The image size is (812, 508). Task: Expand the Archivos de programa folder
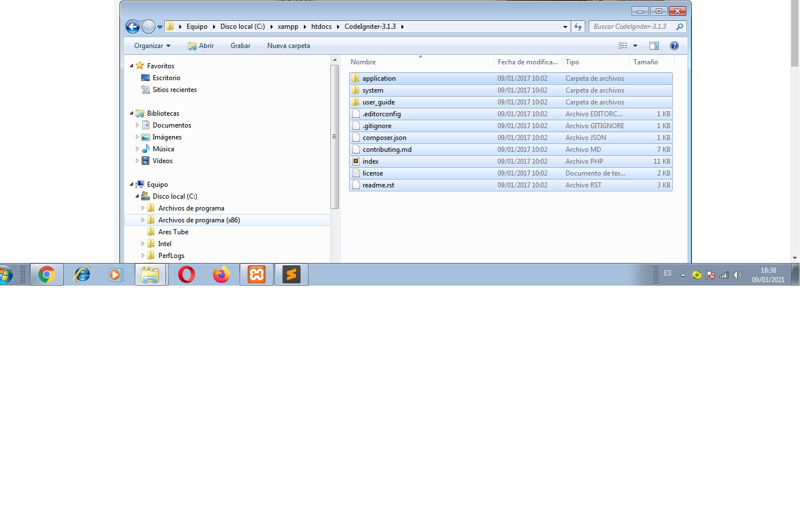[143, 208]
